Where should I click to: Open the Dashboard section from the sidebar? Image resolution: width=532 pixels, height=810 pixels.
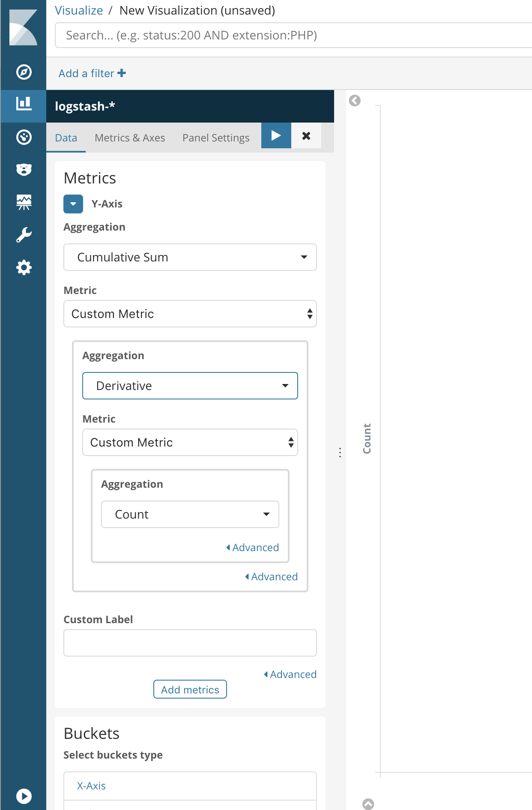click(24, 137)
